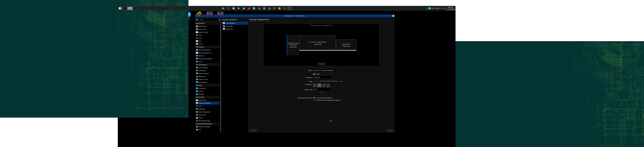Open the YaST administration module
Viewport: 644px width, 147px height.
[x=207, y=130]
